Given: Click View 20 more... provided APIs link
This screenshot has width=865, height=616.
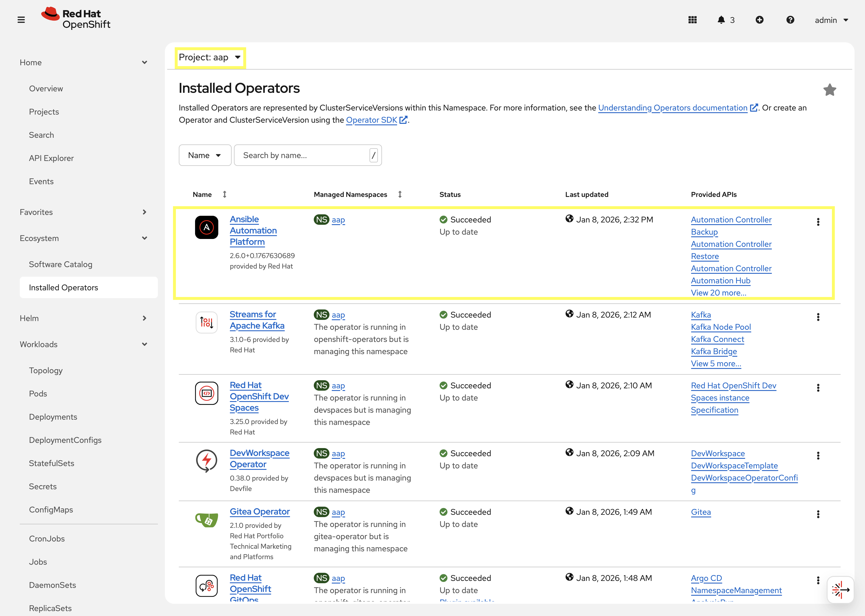Looking at the screenshot, I should click(718, 293).
